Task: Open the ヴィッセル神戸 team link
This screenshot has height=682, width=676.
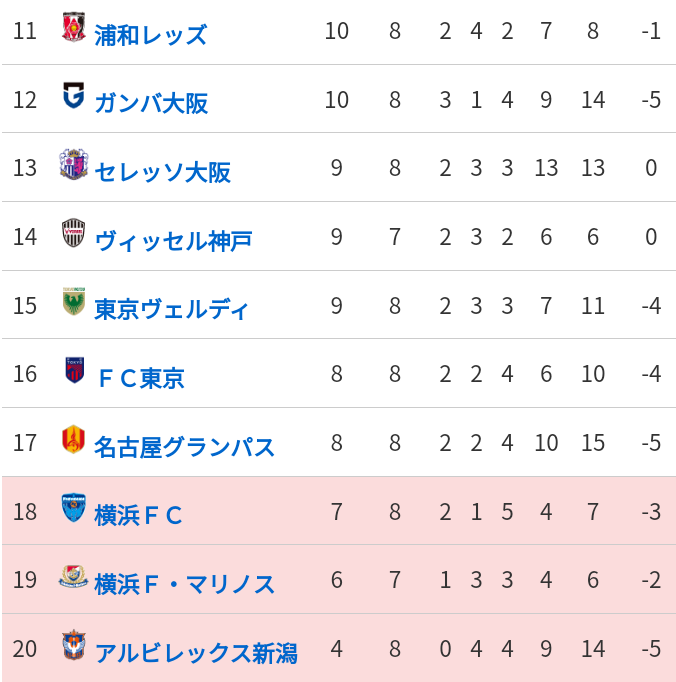Action: 173,241
